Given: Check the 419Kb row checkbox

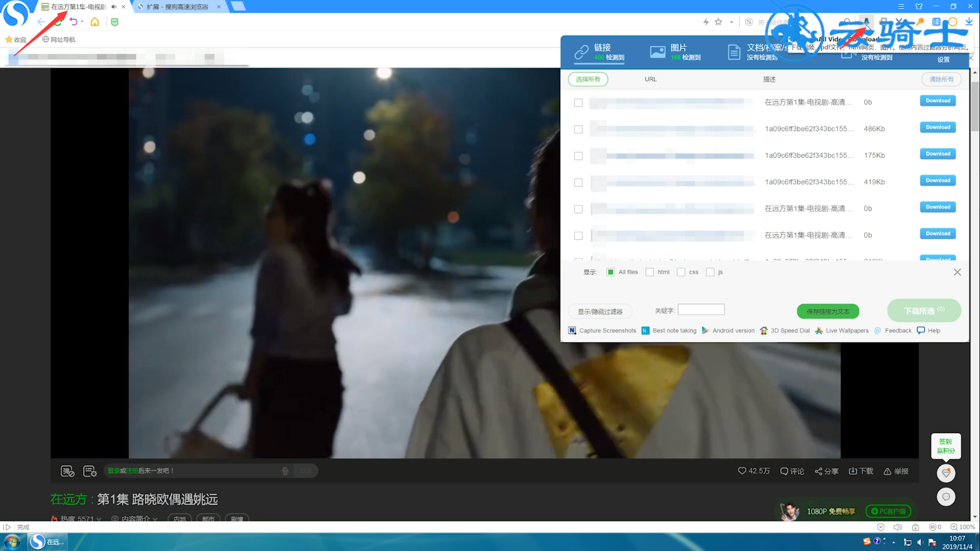Looking at the screenshot, I should point(578,183).
